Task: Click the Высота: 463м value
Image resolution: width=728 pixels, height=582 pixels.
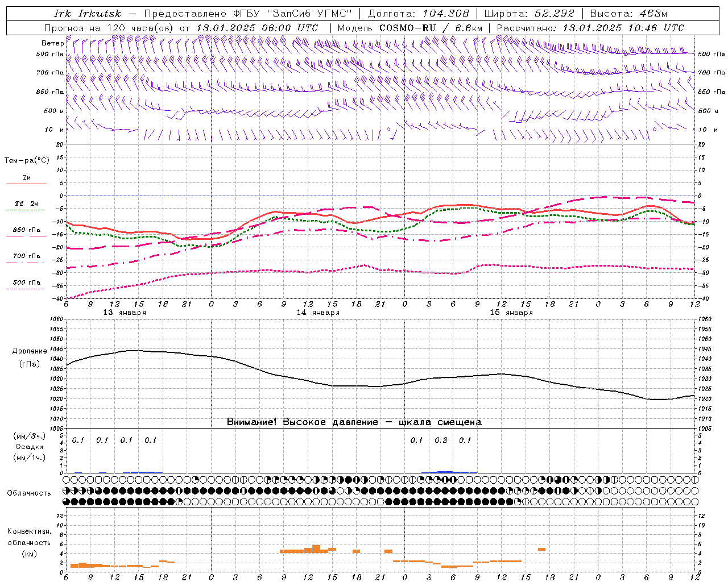Action: [628, 14]
